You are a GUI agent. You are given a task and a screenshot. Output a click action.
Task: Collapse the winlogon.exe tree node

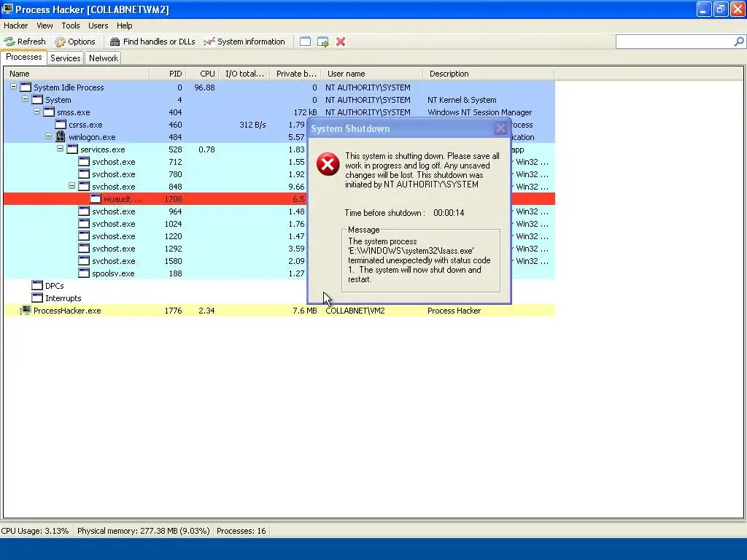pyautogui.click(x=49, y=136)
